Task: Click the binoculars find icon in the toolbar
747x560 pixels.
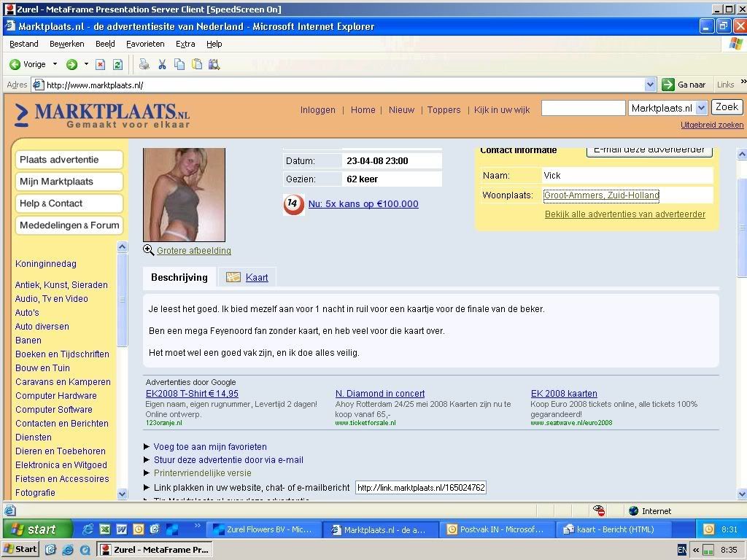Action: [x=214, y=64]
